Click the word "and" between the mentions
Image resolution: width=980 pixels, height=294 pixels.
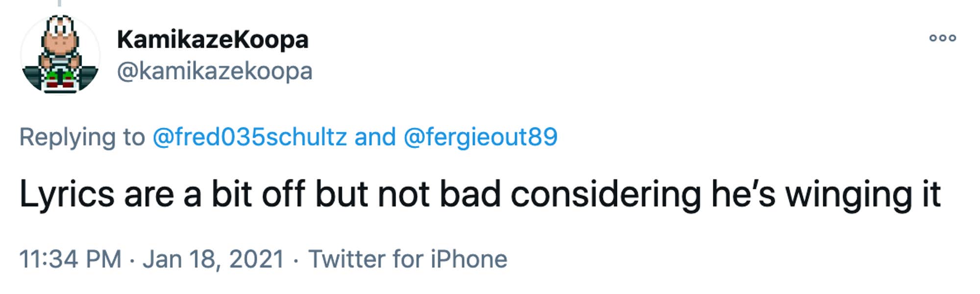(x=375, y=137)
